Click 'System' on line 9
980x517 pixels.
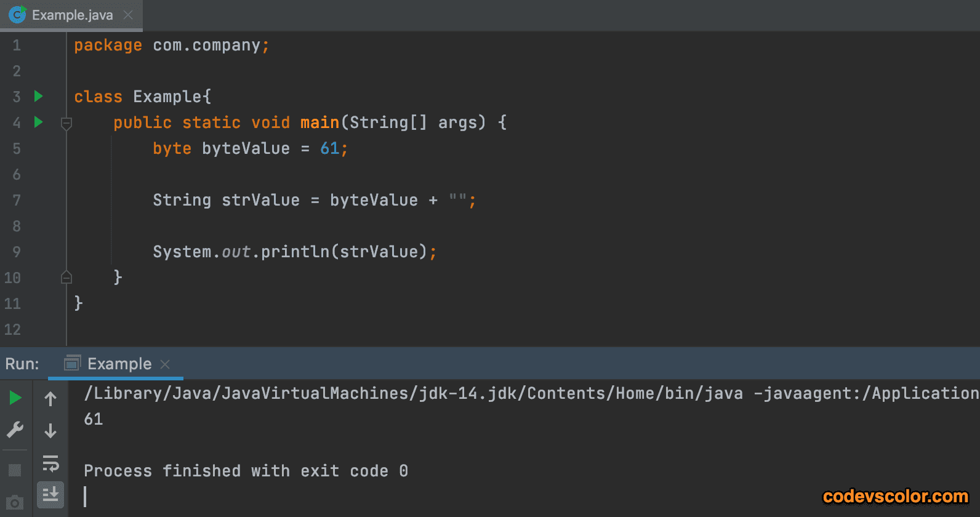pyautogui.click(x=182, y=252)
